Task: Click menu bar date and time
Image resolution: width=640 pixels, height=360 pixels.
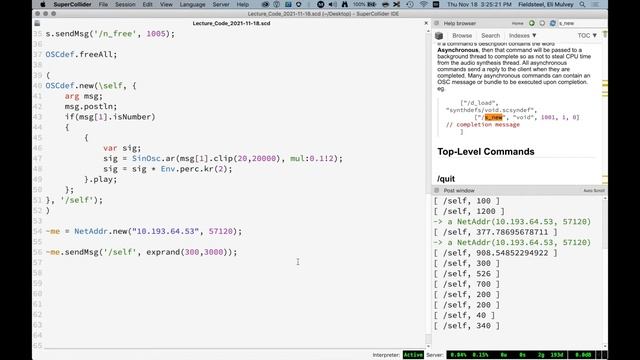Action: [x=479, y=4]
